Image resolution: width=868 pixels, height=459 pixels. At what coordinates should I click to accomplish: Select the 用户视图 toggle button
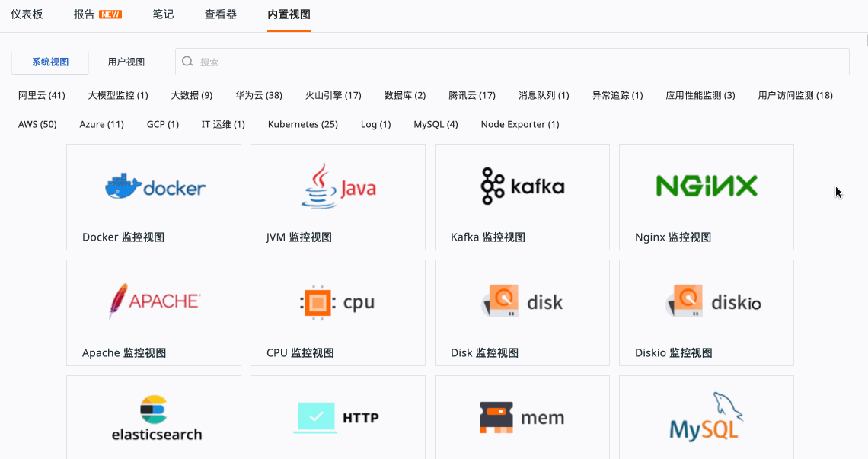point(126,62)
